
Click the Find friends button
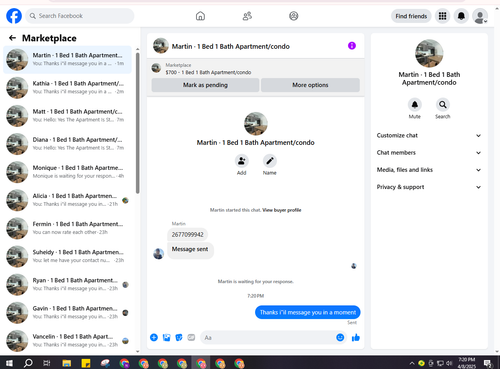click(x=411, y=16)
